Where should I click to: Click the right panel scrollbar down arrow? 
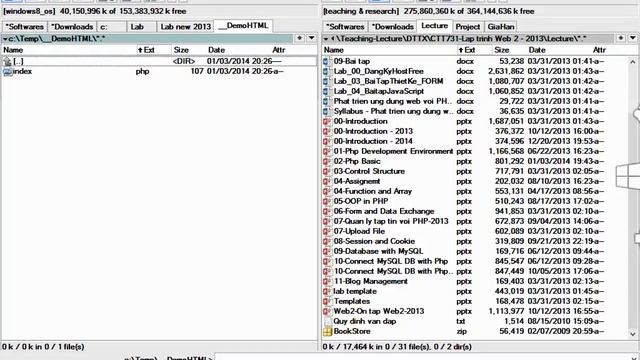(633, 334)
